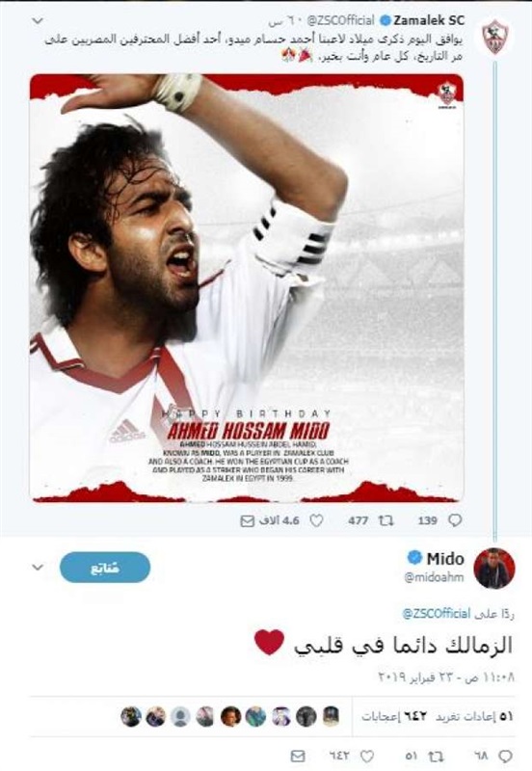Retweet the Zamalek SC birthday tweet
The width and height of the screenshot is (532, 771).
tap(386, 520)
